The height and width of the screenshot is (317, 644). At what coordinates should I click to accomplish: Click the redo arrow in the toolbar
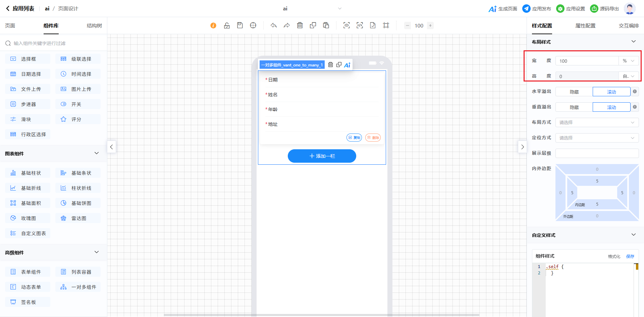[287, 25]
